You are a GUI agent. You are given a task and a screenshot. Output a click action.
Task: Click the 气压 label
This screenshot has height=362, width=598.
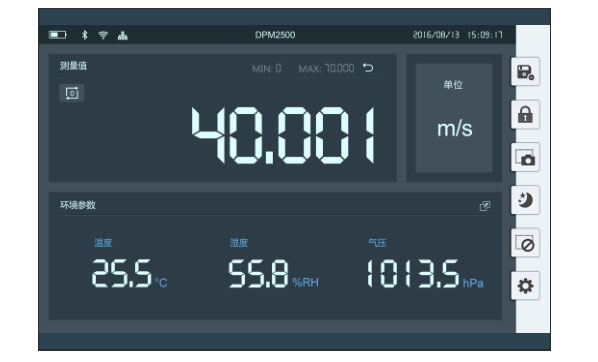pyautogui.click(x=377, y=243)
